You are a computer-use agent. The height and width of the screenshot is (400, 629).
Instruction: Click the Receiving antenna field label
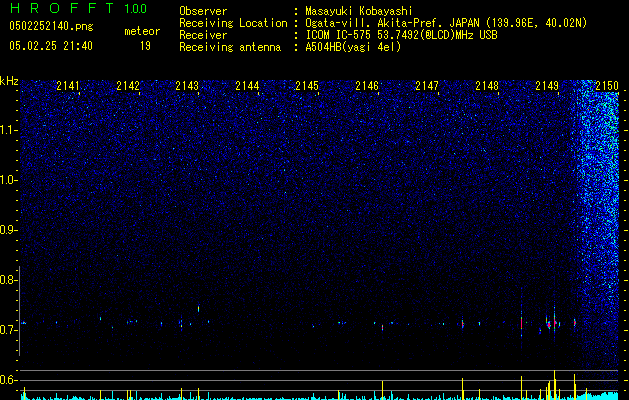point(230,47)
